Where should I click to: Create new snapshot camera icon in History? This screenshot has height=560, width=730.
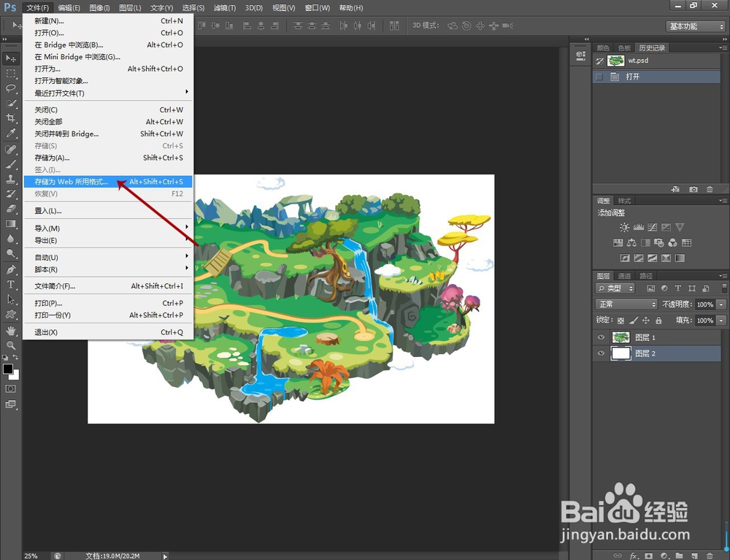point(693,189)
